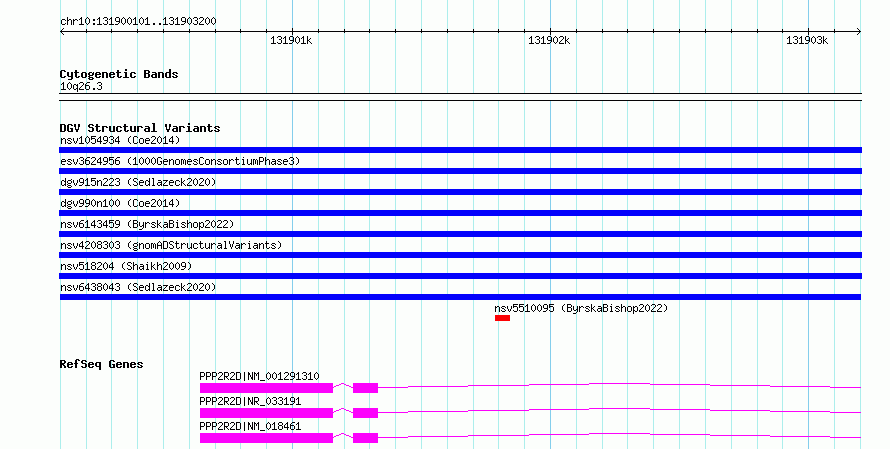Screen dimensions: 890x449
Task: Open nsv518204 (Shaikh2009) variant
Action: point(126,266)
